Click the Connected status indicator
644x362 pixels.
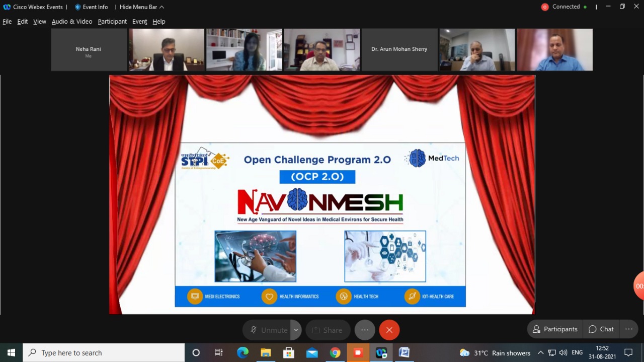pyautogui.click(x=564, y=7)
